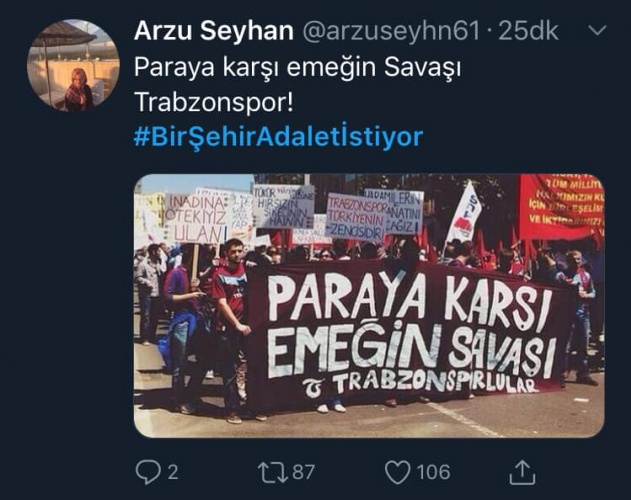Click the red banner in the photo's corner
This screenshot has width=631, height=500.
561,207
